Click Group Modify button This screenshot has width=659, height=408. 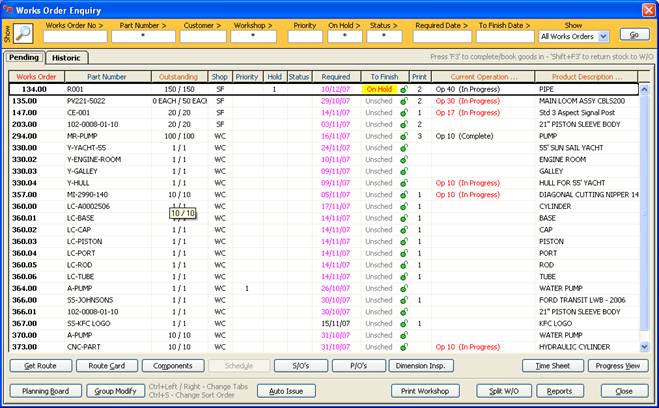tap(115, 391)
